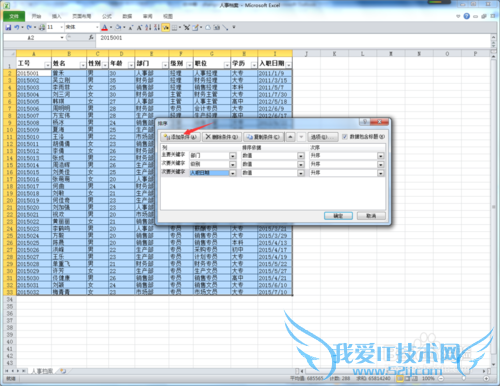The width and height of the screenshot is (500, 386).
Task: Open the 开始 Home ribbon tab
Action: pos(36,16)
